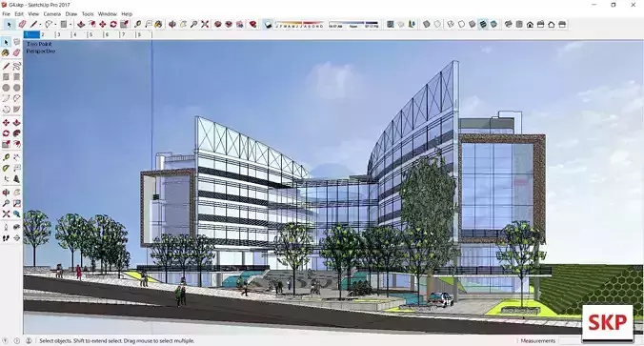Viewport: 644px width, 346px height.
Task: Pick the Offset tool in the top toolbar
Action: pyautogui.click(x=92, y=24)
